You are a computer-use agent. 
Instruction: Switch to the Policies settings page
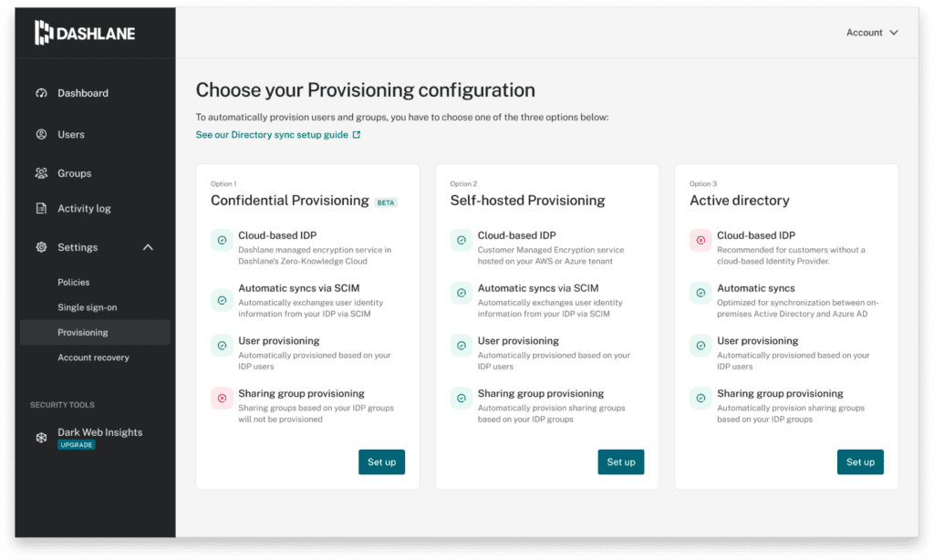tap(74, 283)
